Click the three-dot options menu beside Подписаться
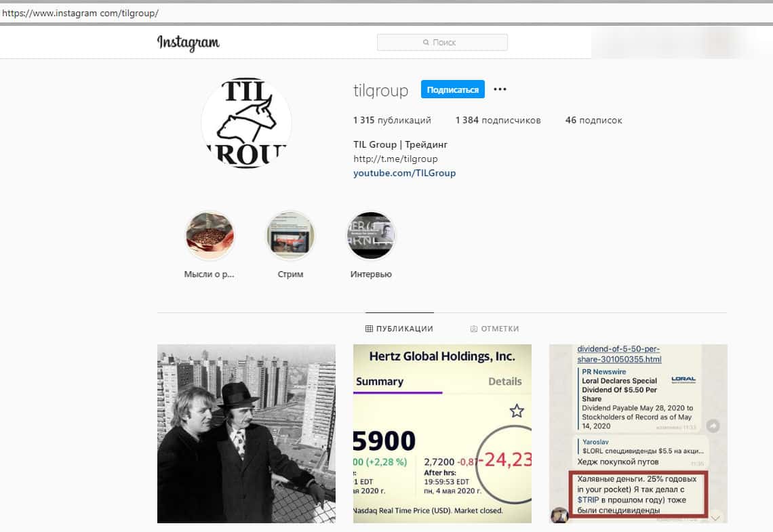This screenshot has height=532, width=773. click(x=500, y=89)
